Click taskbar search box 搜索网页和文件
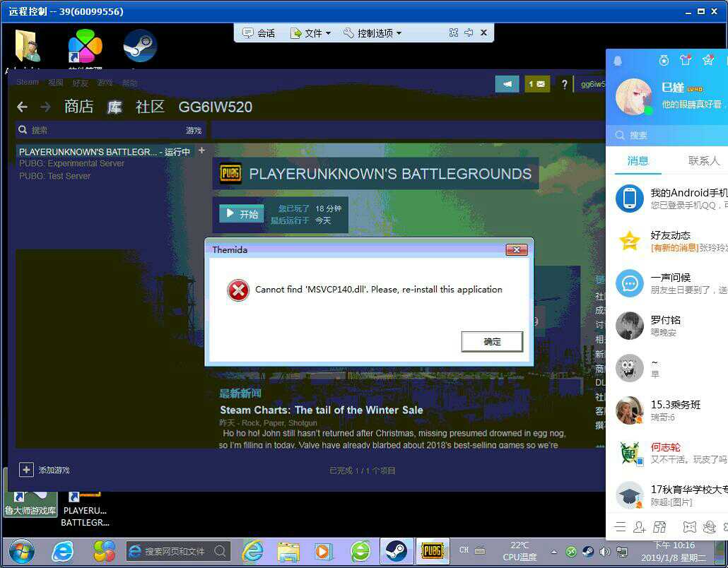 point(178,551)
